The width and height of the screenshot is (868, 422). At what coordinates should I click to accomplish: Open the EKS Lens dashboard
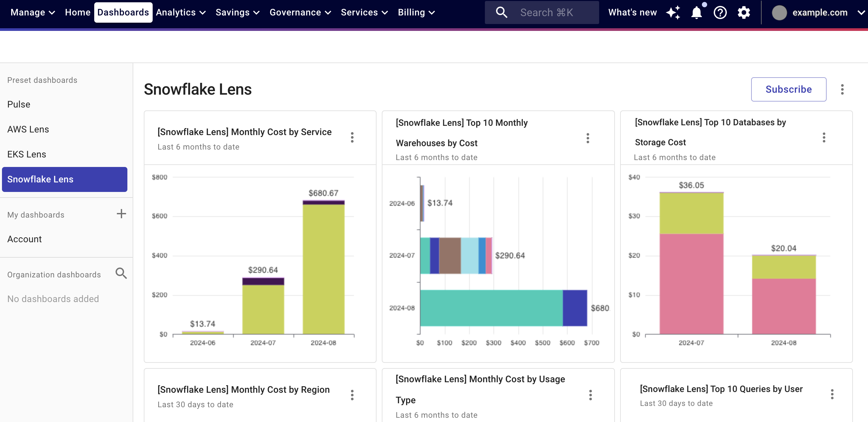(x=27, y=154)
